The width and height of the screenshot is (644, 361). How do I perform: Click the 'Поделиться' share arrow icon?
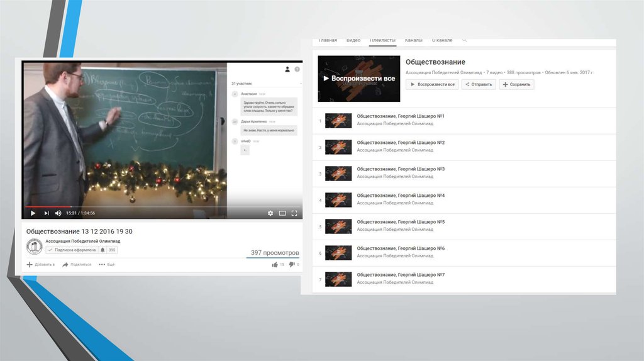65,265
